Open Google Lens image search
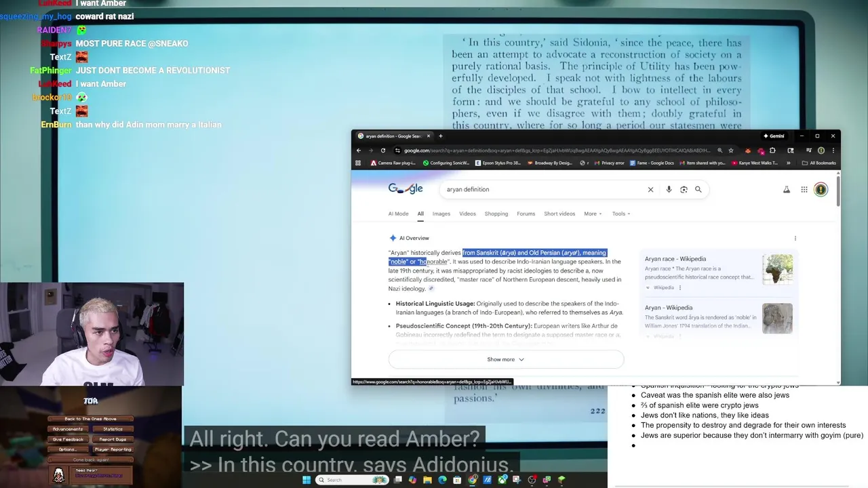This screenshot has width=868, height=488. tap(684, 190)
